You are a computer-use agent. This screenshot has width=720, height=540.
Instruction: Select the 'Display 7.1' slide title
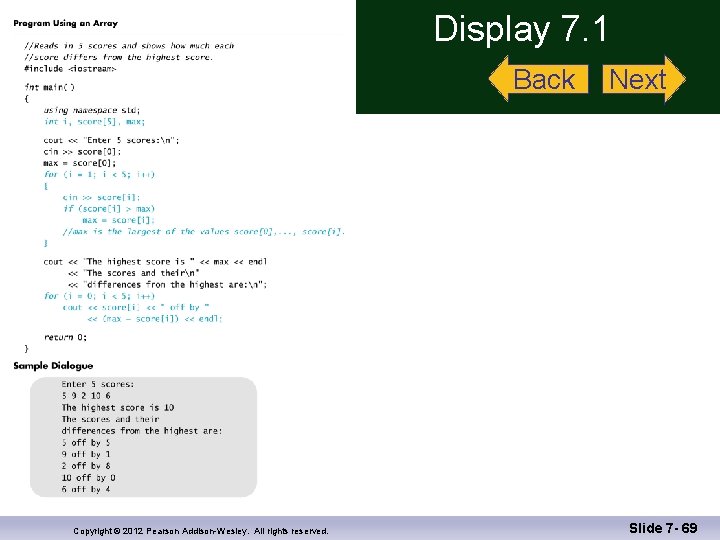[520, 29]
